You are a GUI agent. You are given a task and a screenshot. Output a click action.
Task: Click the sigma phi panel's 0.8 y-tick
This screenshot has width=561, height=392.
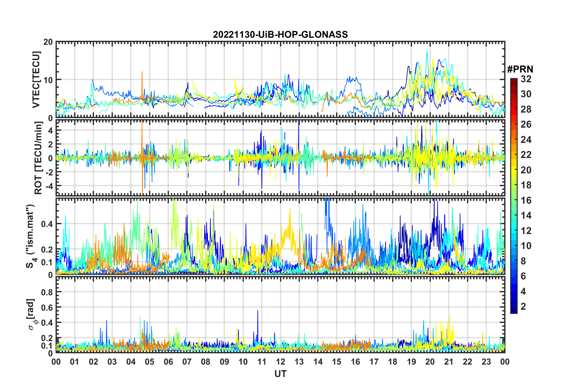pyautogui.click(x=47, y=292)
